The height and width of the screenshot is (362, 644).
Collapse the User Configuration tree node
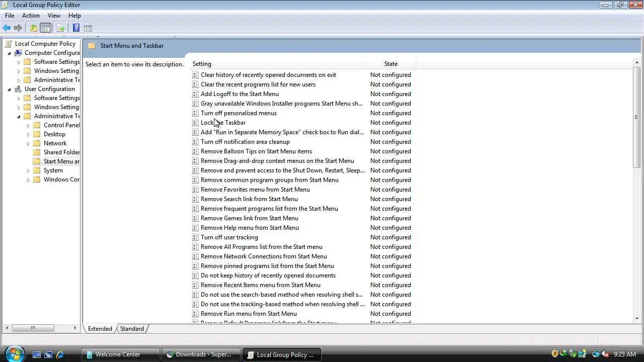pyautogui.click(x=9, y=89)
